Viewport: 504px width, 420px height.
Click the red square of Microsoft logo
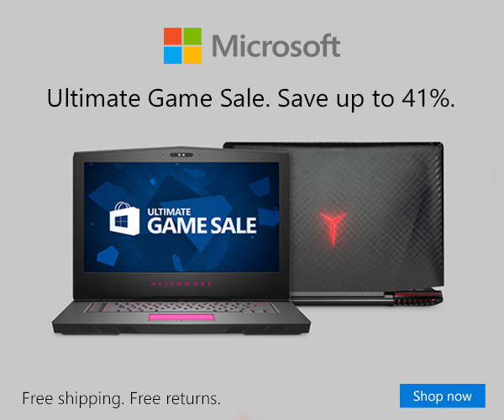172,36
